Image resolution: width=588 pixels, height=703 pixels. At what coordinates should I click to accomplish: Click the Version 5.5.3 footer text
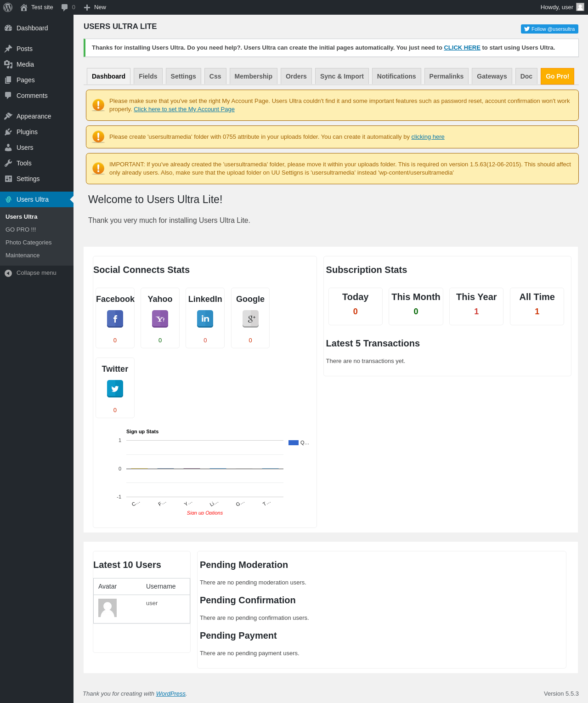561,694
